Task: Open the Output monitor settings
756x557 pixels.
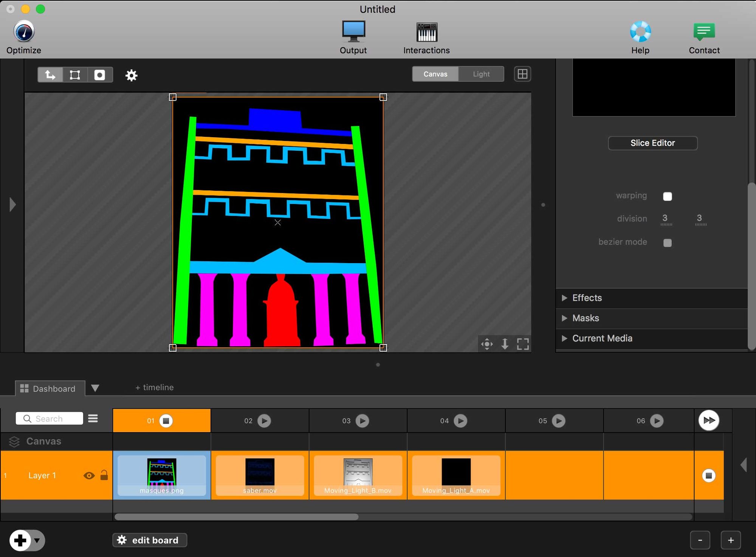Action: (x=353, y=32)
